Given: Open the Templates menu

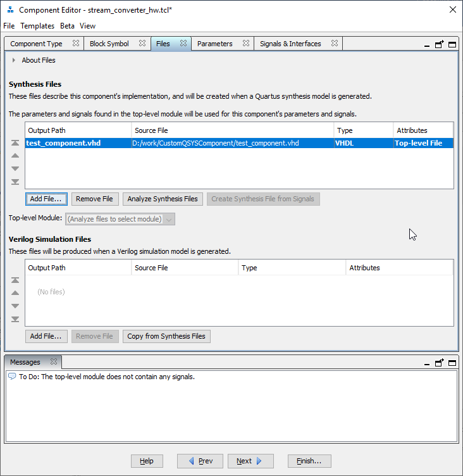Looking at the screenshot, I should click(x=37, y=26).
